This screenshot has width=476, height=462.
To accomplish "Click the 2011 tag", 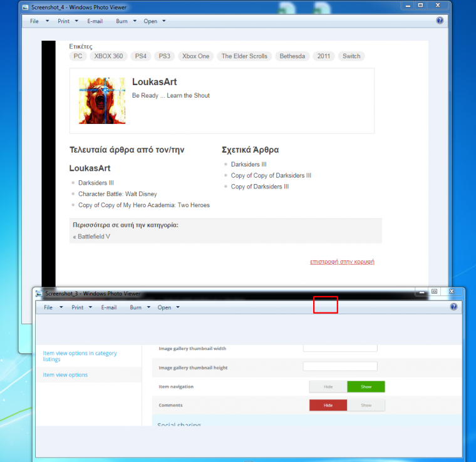I will point(324,56).
